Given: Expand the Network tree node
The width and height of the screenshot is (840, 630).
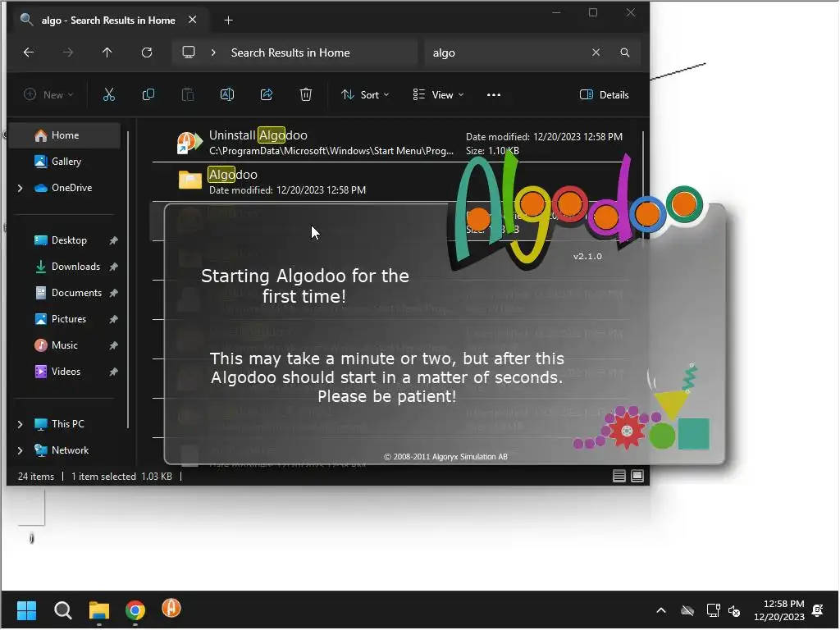Looking at the screenshot, I should pos(20,450).
